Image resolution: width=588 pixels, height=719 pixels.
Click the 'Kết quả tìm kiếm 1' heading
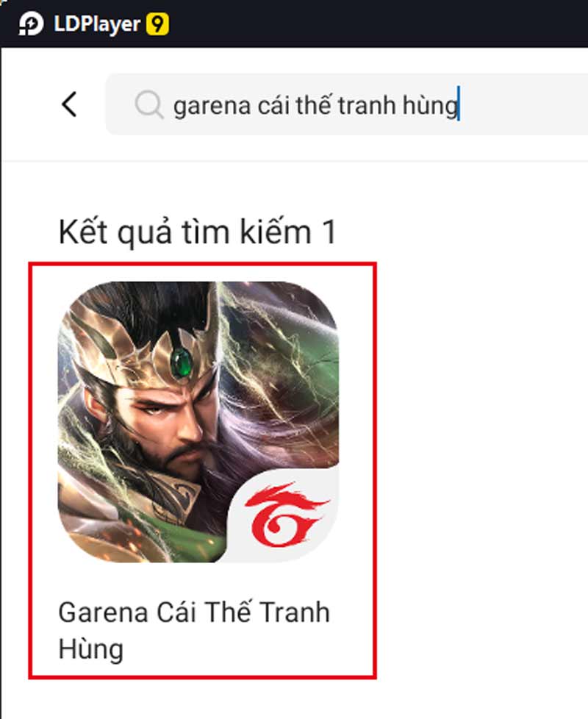(198, 232)
